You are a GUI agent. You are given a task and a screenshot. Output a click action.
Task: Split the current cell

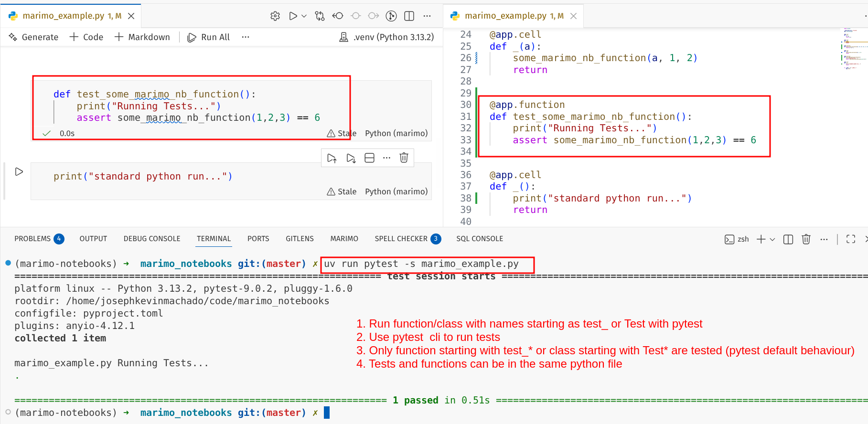[x=369, y=158]
